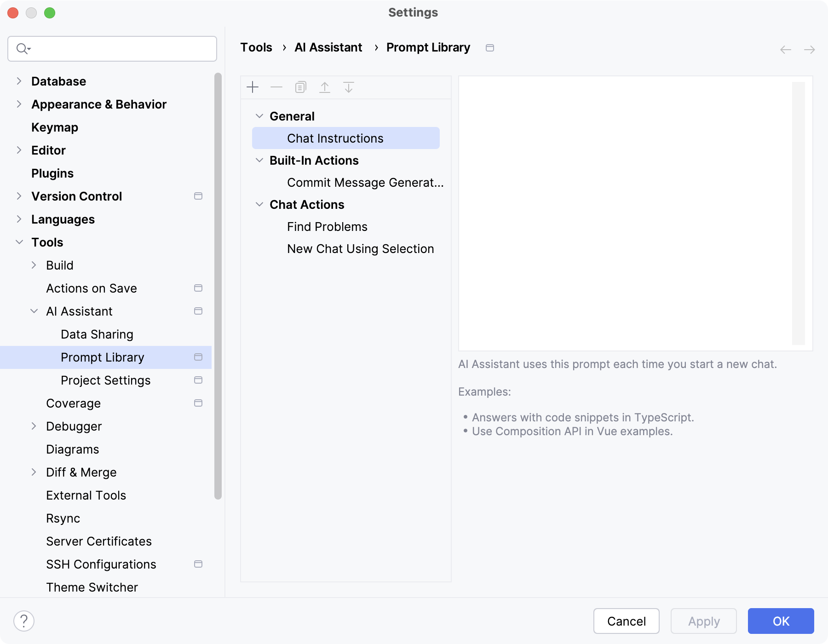Screen dimensions: 828x644
Task: Collapse the Chat Actions group
Action: (259, 204)
